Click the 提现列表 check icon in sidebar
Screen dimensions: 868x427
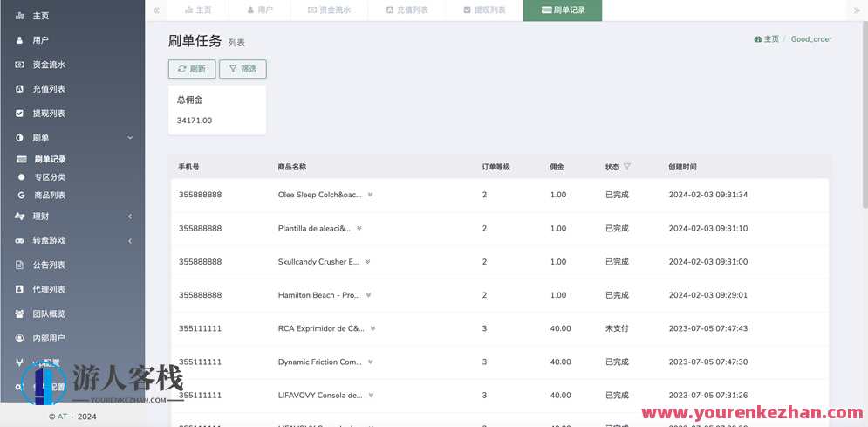[x=20, y=114]
